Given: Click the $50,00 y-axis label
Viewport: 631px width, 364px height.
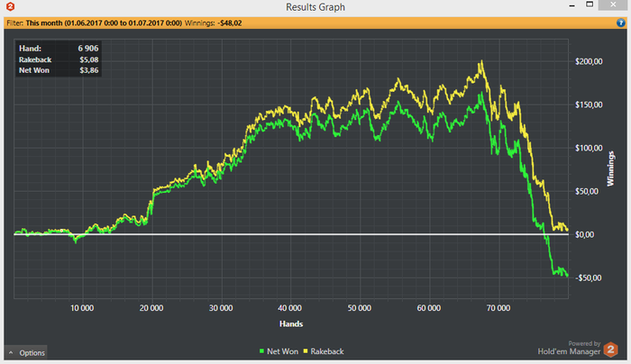Looking at the screenshot, I should (x=586, y=191).
